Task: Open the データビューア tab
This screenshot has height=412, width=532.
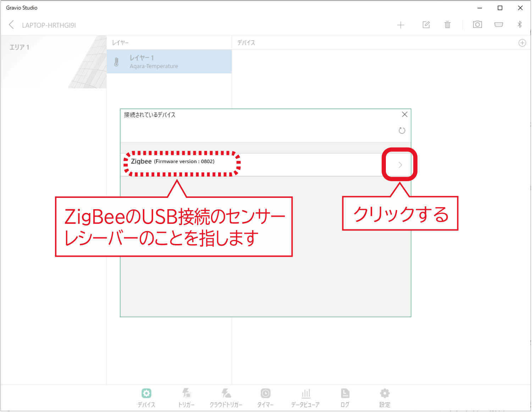Action: pyautogui.click(x=305, y=398)
